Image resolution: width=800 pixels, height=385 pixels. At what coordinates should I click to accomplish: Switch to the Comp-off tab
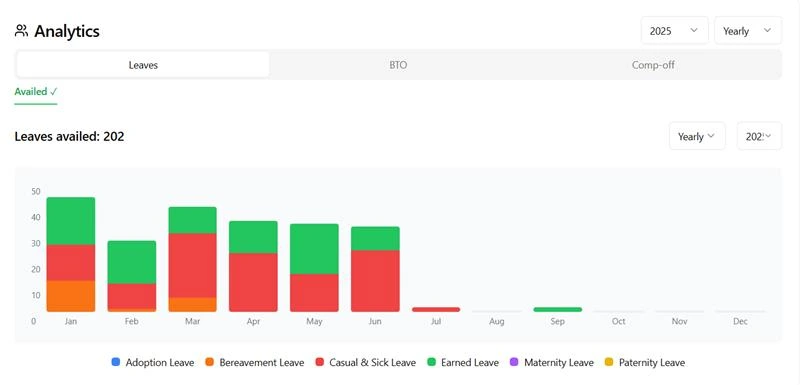653,65
